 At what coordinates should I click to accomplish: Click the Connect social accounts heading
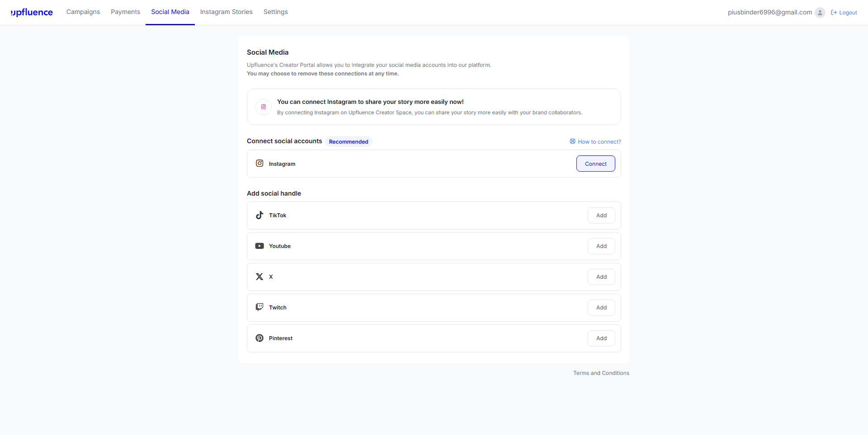284,141
